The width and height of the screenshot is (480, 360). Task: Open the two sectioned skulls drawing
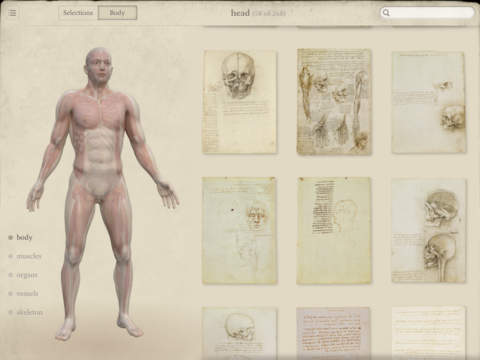coord(429,231)
